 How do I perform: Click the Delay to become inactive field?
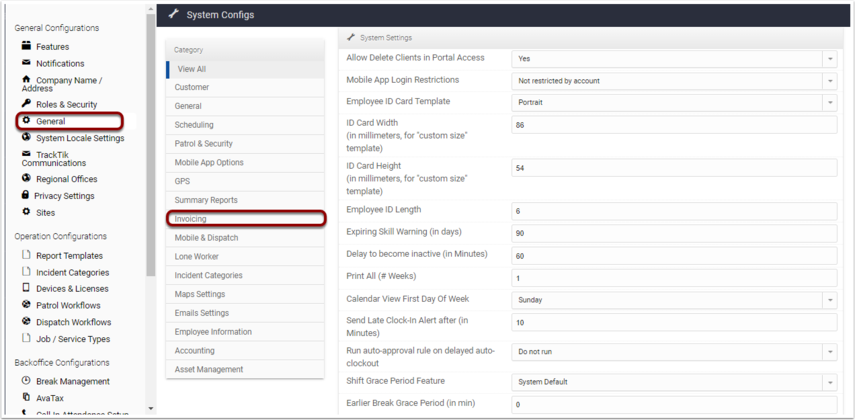click(x=674, y=256)
